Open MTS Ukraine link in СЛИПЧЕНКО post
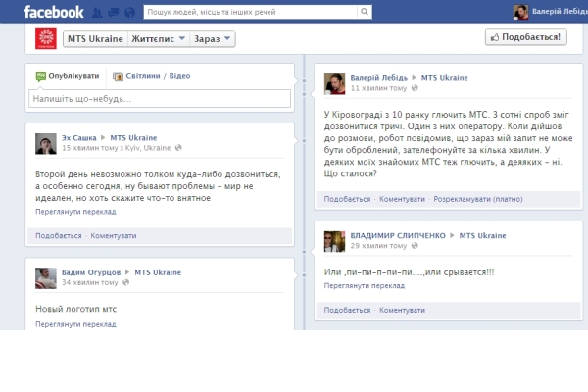This screenshot has width=588, height=392. coord(482,236)
